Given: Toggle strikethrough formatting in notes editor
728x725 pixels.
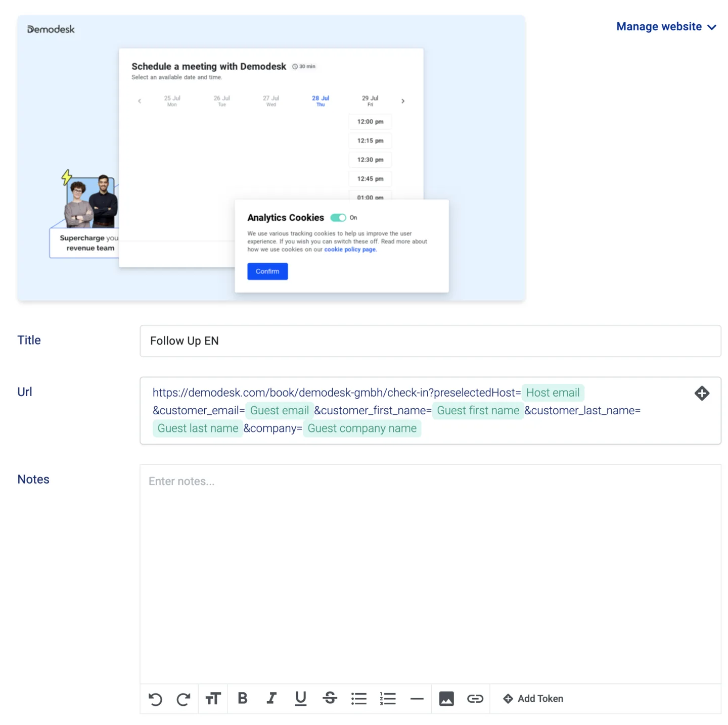Looking at the screenshot, I should tap(330, 698).
